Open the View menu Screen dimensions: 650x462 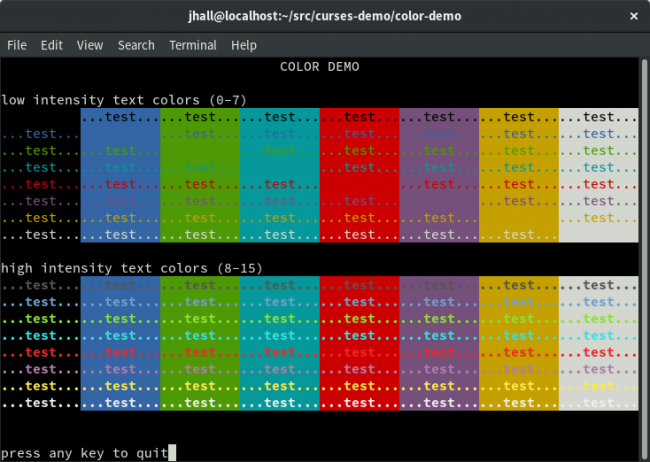click(x=90, y=45)
